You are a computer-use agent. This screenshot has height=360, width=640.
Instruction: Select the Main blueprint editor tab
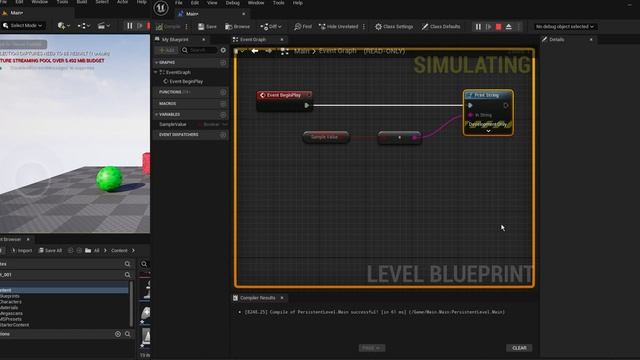point(212,14)
